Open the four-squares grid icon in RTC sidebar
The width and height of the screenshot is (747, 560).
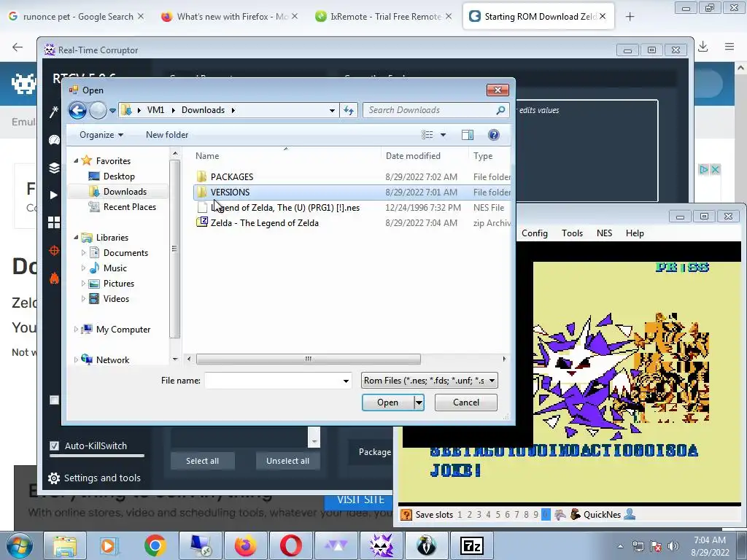click(54, 222)
